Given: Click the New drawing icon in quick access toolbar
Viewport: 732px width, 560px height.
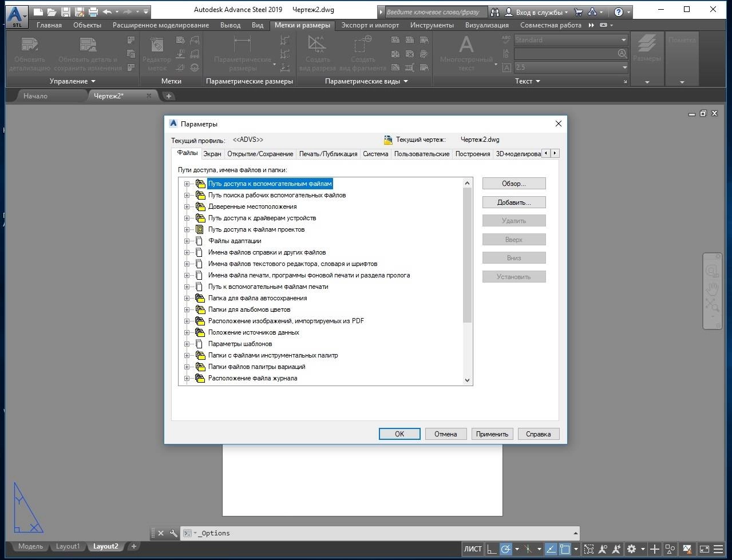Looking at the screenshot, I should coord(38,11).
